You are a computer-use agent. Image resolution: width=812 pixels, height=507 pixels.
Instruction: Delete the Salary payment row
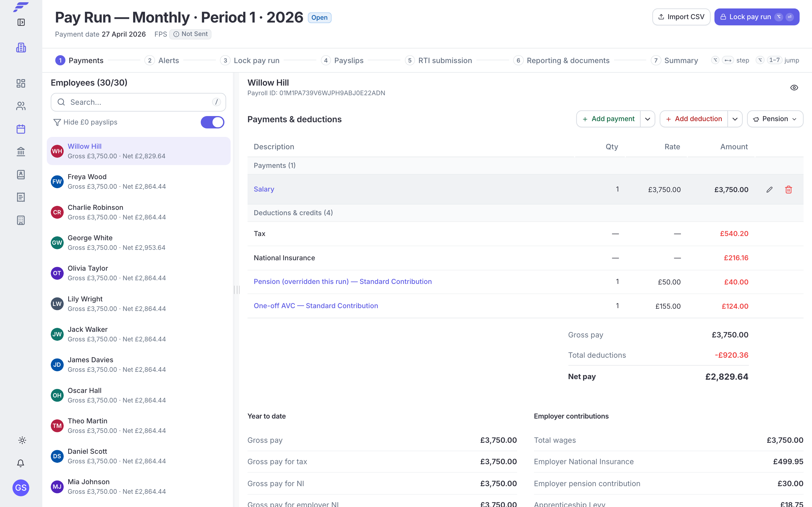coord(789,190)
